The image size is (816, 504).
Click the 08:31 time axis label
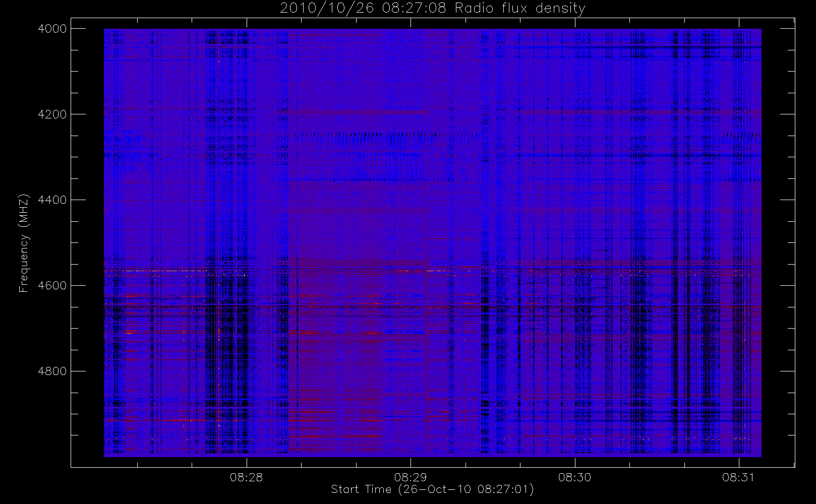pyautogui.click(x=739, y=477)
